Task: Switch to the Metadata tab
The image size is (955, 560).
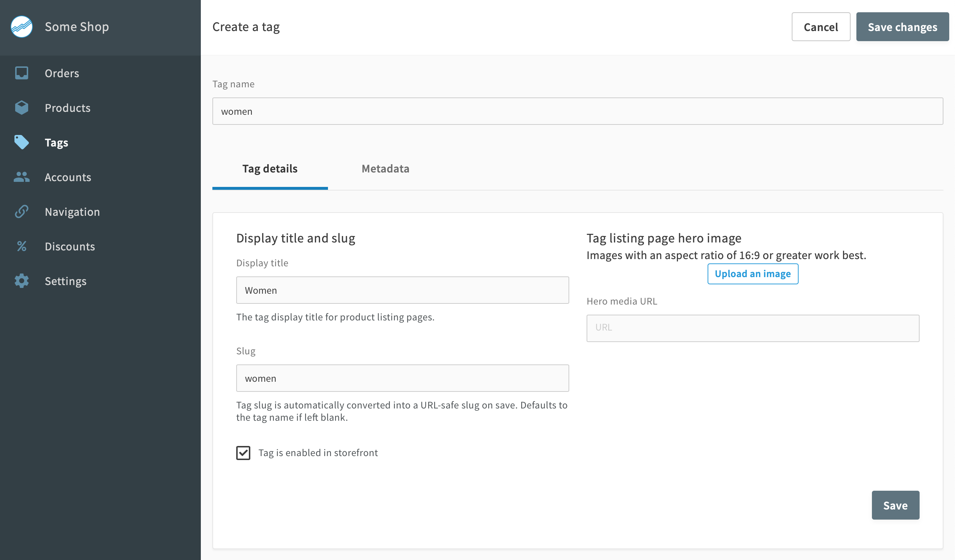Action: click(385, 169)
